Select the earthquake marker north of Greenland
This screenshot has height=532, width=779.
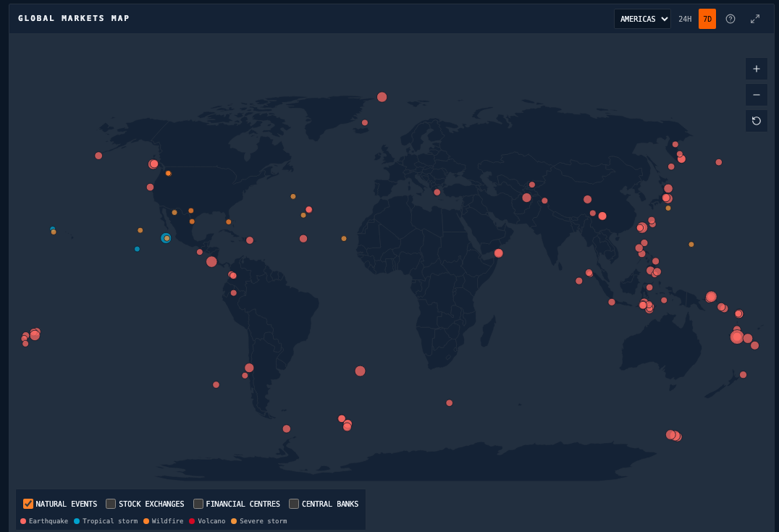(382, 97)
